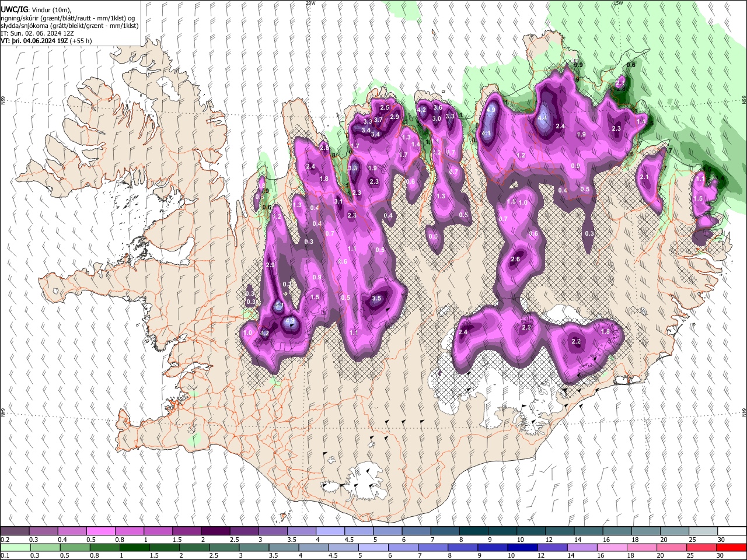
Task: Click the 4.4 snowfall value on the map
Action: [542, 118]
